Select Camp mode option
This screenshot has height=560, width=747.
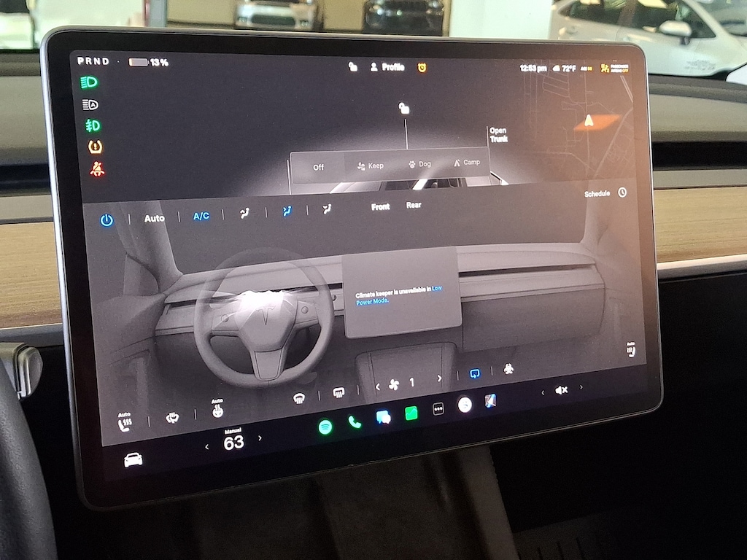click(x=466, y=163)
